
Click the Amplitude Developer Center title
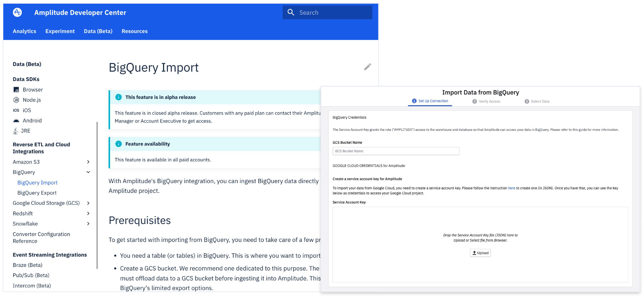click(80, 12)
